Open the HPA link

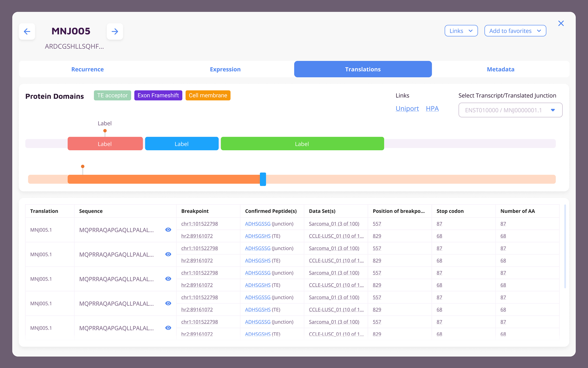(x=432, y=109)
